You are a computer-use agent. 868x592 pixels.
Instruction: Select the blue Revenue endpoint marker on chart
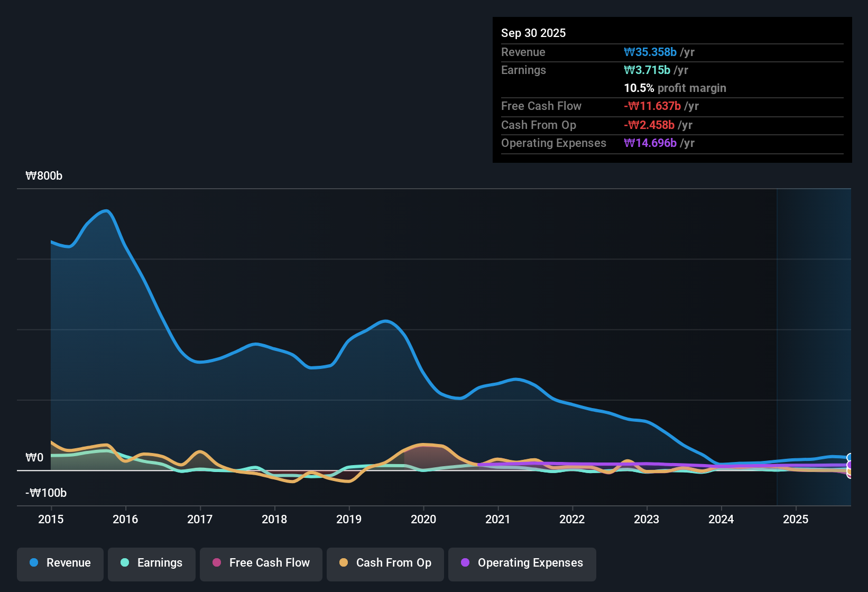tap(850, 457)
